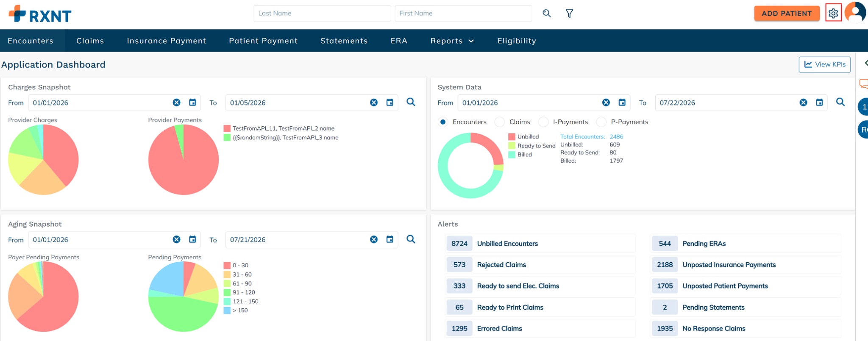Click the user profile avatar
Viewport: 868px width, 341px height.
pyautogui.click(x=855, y=12)
